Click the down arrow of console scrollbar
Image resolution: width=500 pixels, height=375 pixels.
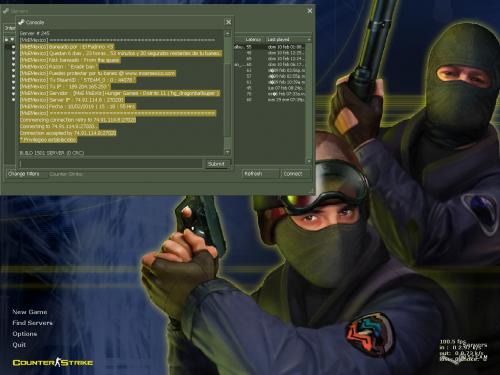228,152
